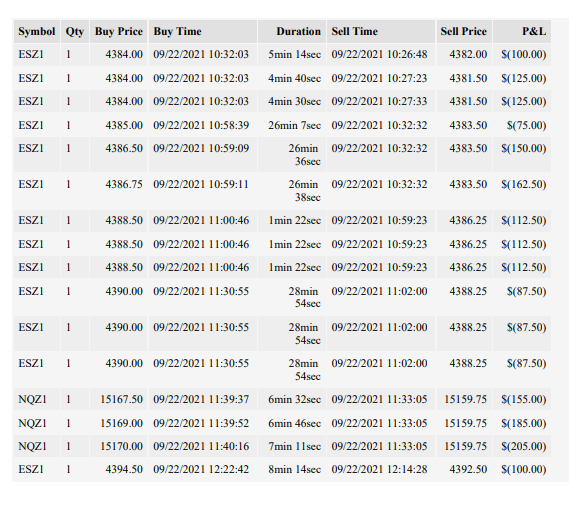Click the $(185.00) P&L cell

point(522,423)
